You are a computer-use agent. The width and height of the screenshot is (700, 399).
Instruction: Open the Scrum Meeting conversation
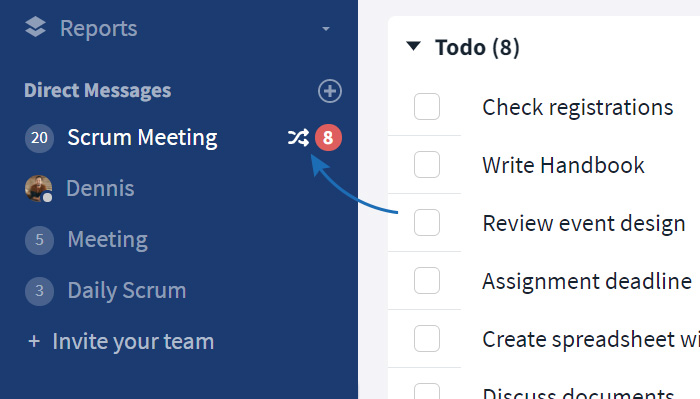coord(142,137)
